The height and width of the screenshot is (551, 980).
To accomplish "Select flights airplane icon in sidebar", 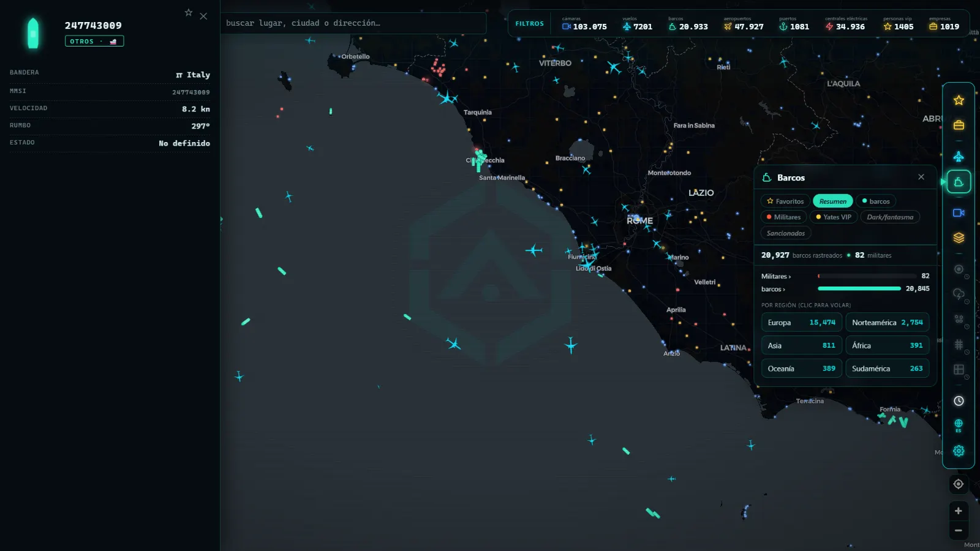I will click(959, 157).
